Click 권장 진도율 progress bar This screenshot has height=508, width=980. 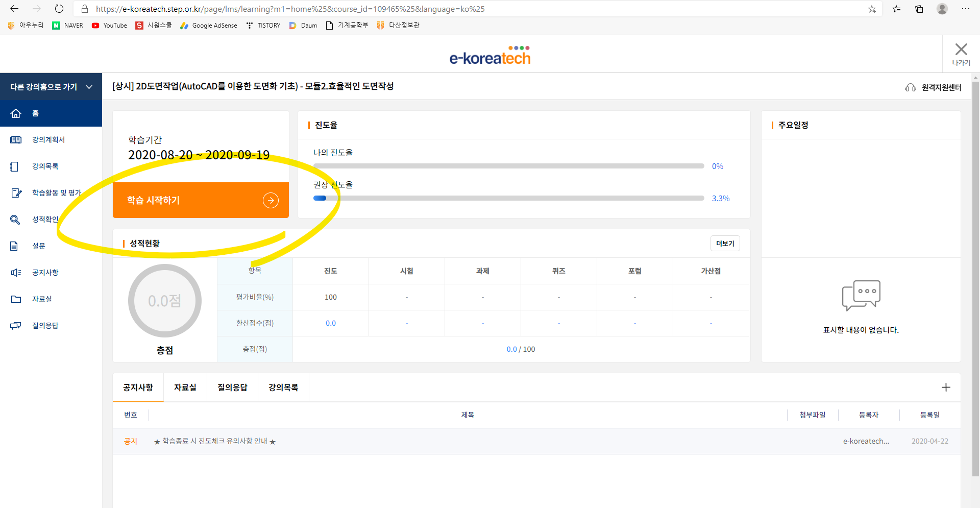click(509, 198)
